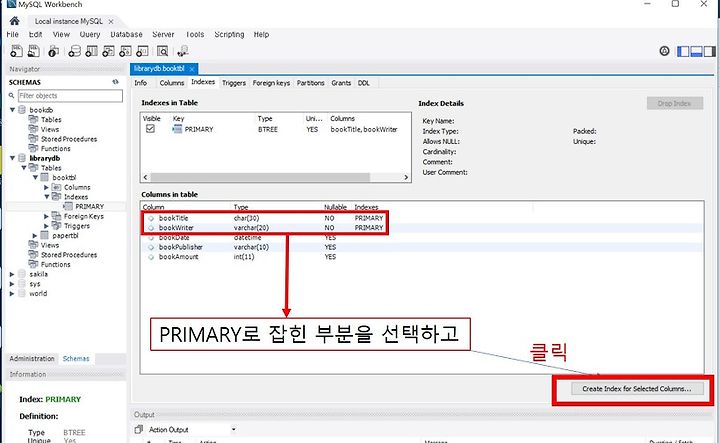Switch to the Schemas navigator tab
Image resolution: width=720 pixels, height=443 pixels.
point(76,359)
